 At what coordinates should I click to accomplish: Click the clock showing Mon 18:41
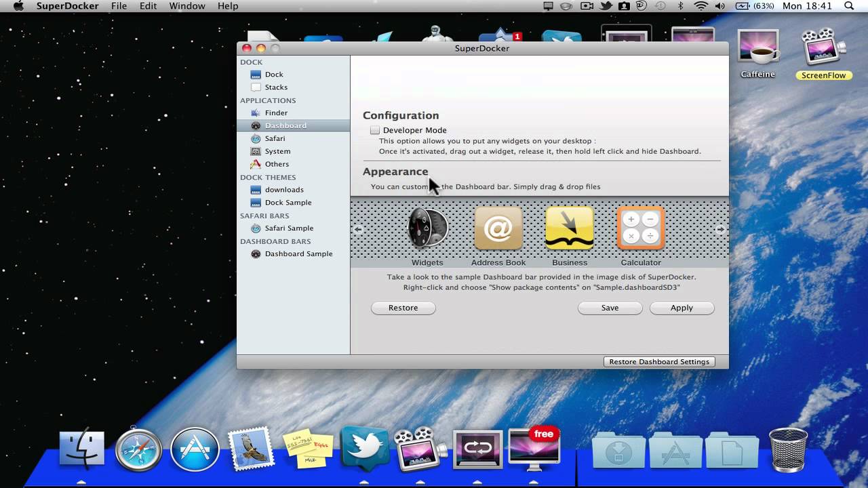(807, 6)
